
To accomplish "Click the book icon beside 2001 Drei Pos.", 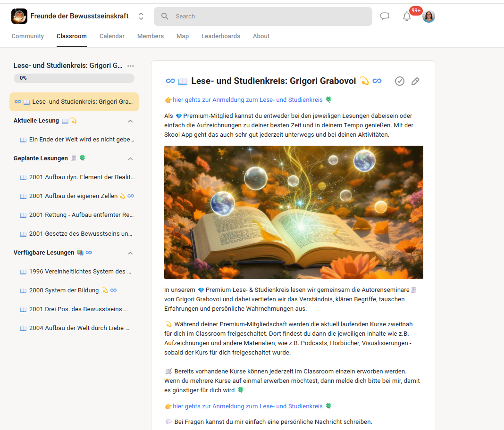I will (x=24, y=310).
